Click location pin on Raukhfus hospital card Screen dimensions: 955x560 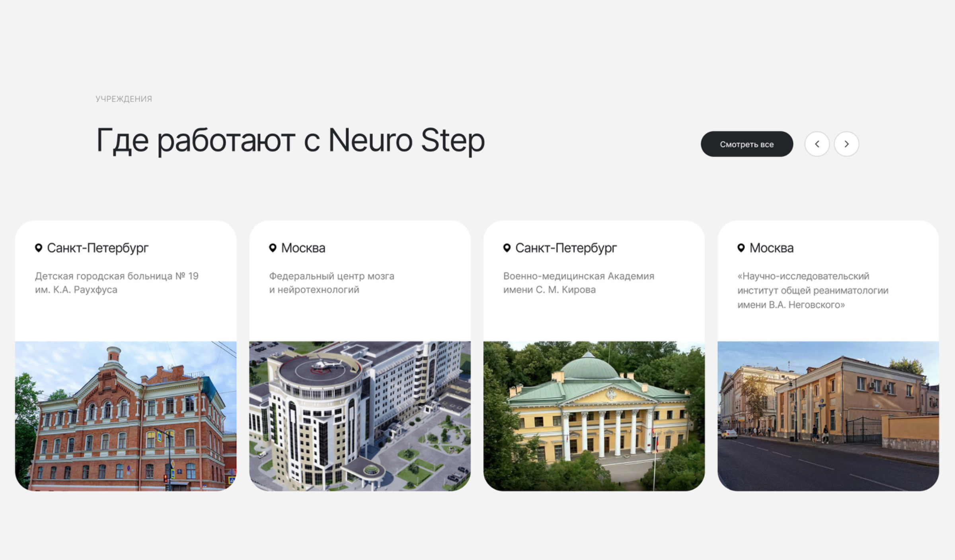click(39, 248)
